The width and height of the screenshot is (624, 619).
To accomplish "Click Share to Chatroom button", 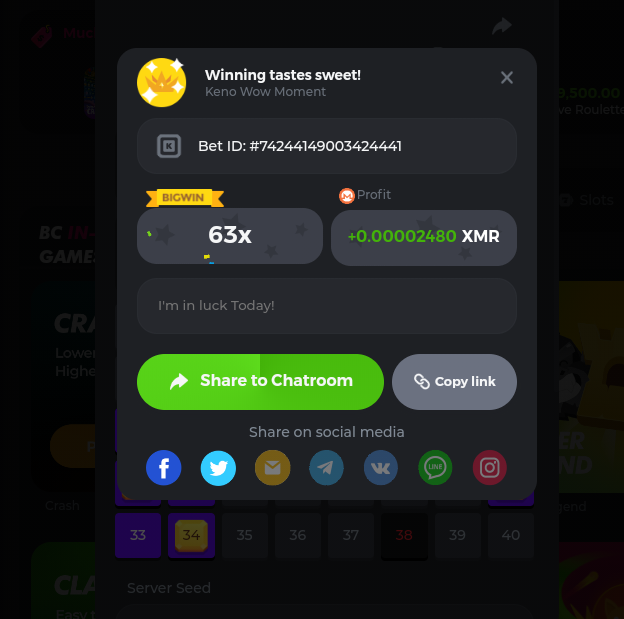I will [260, 382].
